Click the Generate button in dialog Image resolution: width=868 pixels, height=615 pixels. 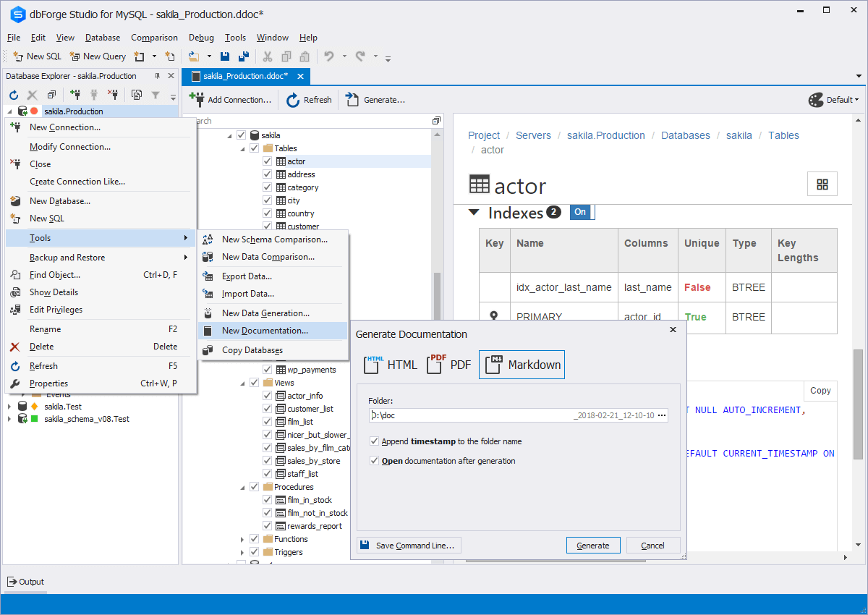coord(593,546)
